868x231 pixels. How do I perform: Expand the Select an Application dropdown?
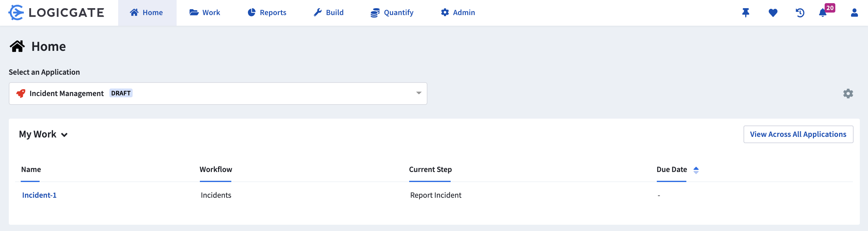[x=218, y=93]
